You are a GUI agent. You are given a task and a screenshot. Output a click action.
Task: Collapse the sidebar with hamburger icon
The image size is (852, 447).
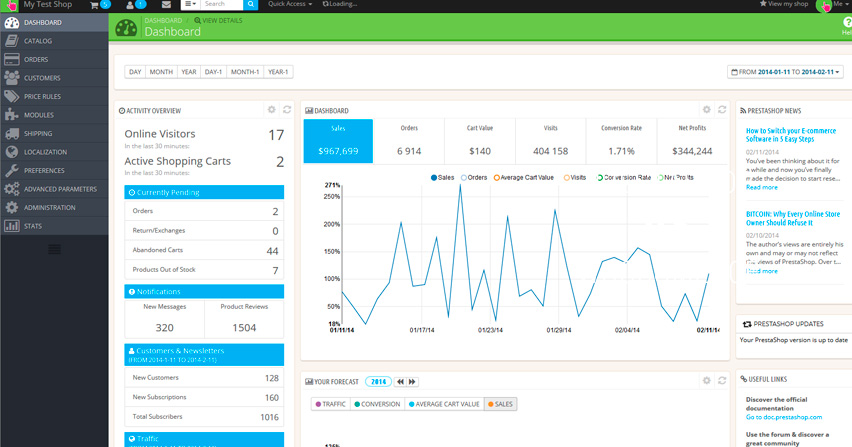click(x=54, y=249)
